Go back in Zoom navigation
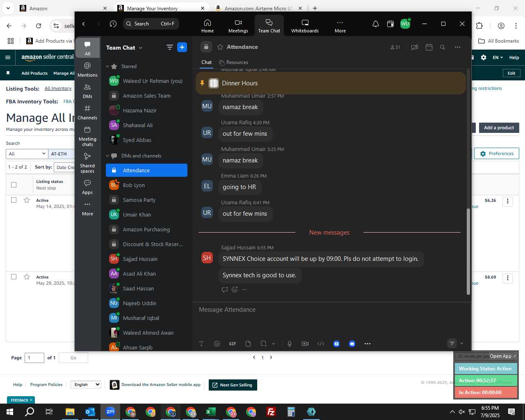525x420 pixels. (84, 24)
